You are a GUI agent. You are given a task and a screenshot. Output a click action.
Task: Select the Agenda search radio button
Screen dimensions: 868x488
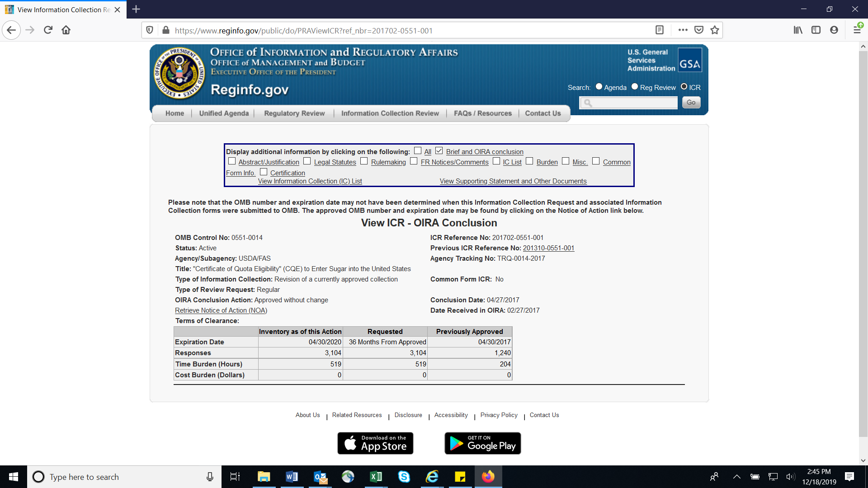pyautogui.click(x=599, y=87)
